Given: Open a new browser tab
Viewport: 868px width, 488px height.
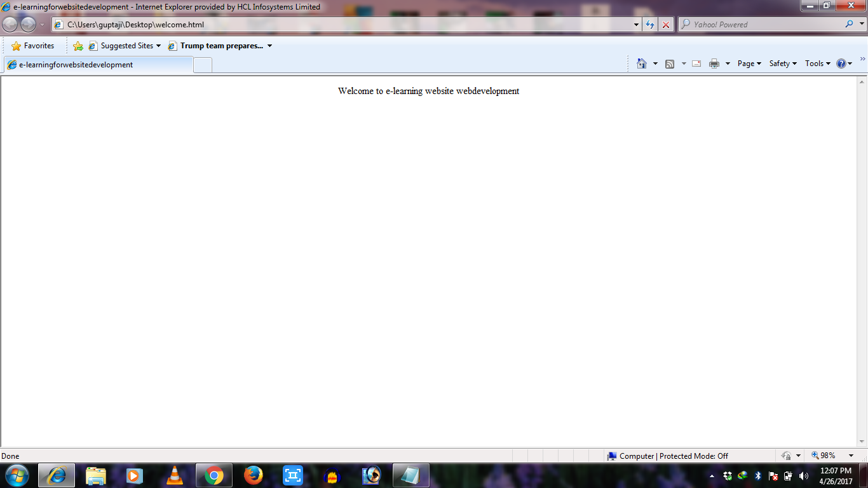Looking at the screenshot, I should (x=202, y=64).
